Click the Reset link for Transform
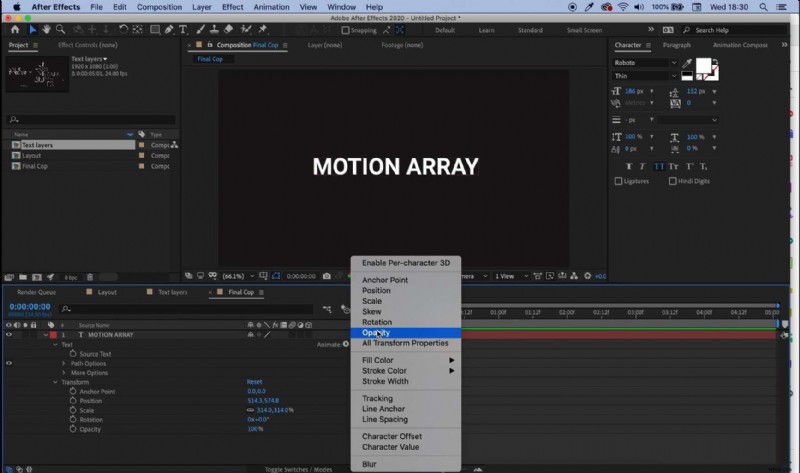This screenshot has width=800, height=473. tap(255, 382)
